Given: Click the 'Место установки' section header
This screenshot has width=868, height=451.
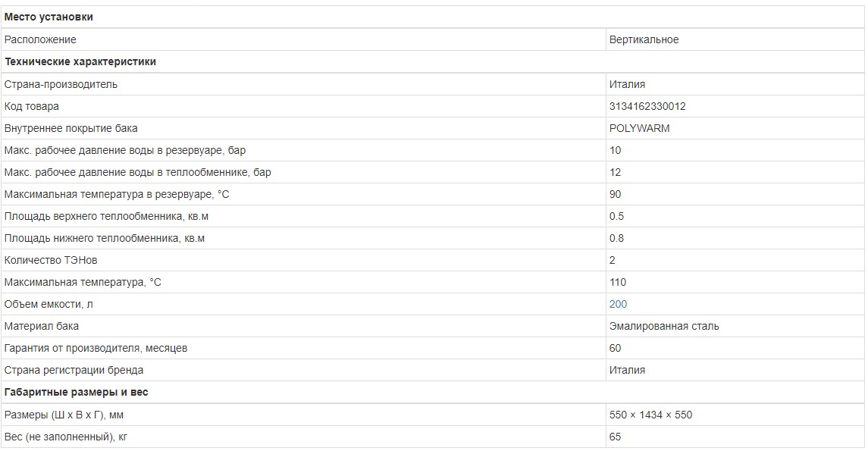Looking at the screenshot, I should (49, 17).
